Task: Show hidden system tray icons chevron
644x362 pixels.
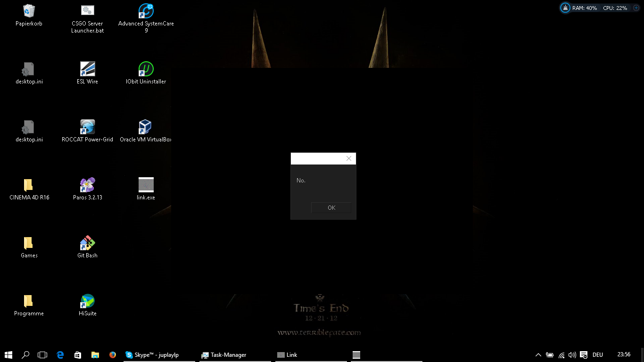Action: [x=538, y=355]
